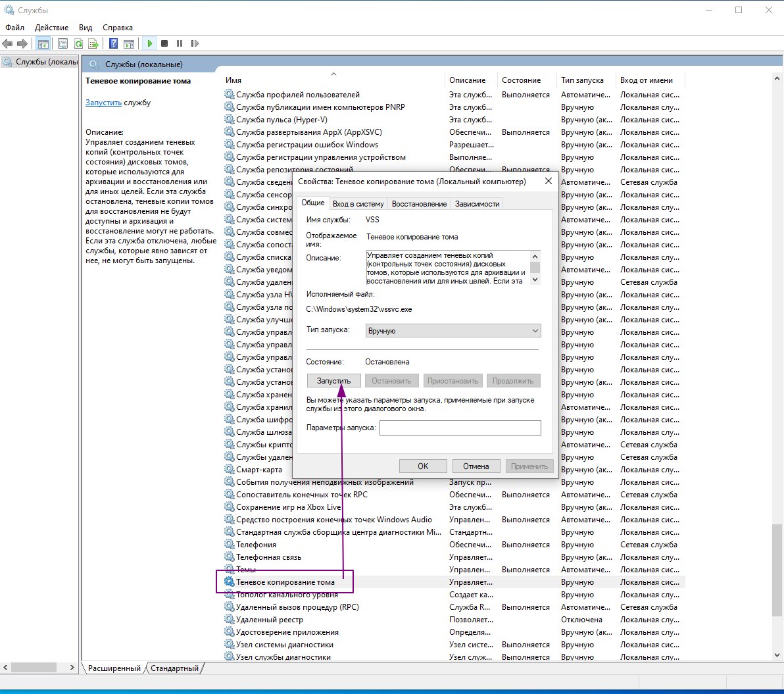Open Properties via the toolbar icon
The width and height of the screenshot is (784, 694).
[63, 44]
